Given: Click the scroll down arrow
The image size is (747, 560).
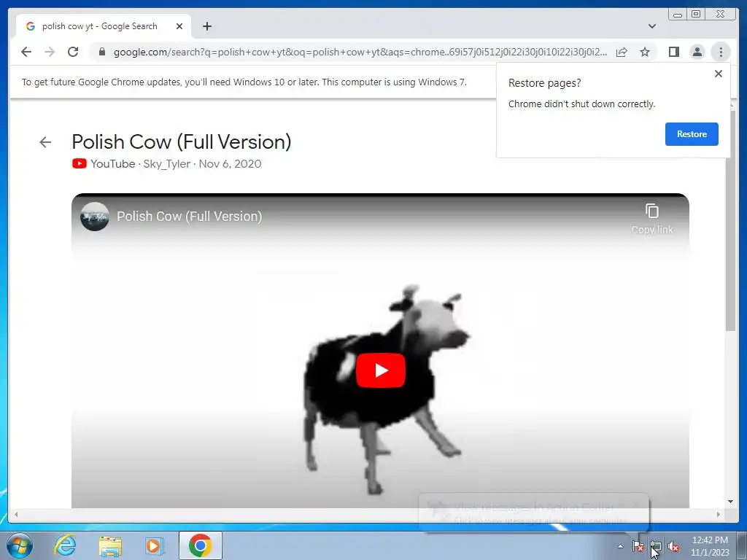Looking at the screenshot, I should (x=730, y=502).
